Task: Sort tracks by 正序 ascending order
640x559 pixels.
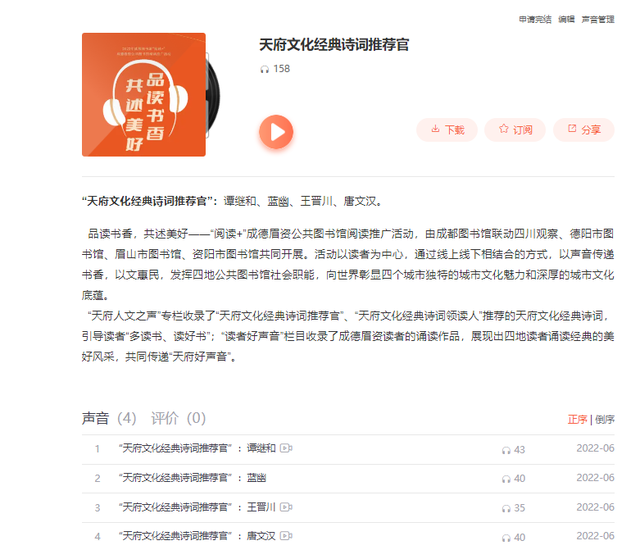Action: 577,419
